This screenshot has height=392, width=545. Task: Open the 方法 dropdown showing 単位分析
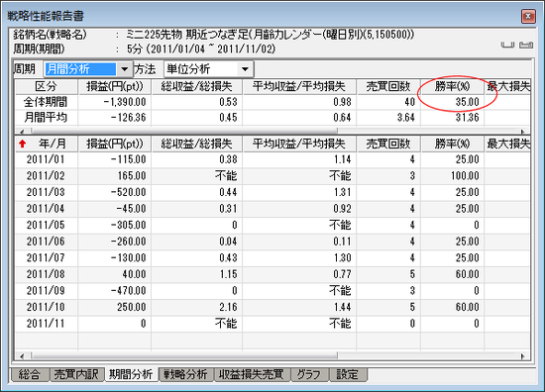[245, 69]
